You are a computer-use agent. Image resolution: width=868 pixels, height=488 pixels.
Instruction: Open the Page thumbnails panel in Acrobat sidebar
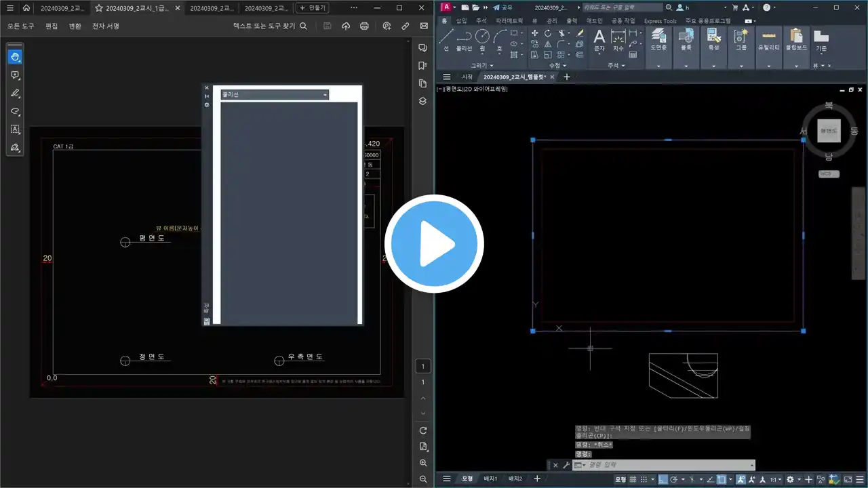pyautogui.click(x=422, y=83)
